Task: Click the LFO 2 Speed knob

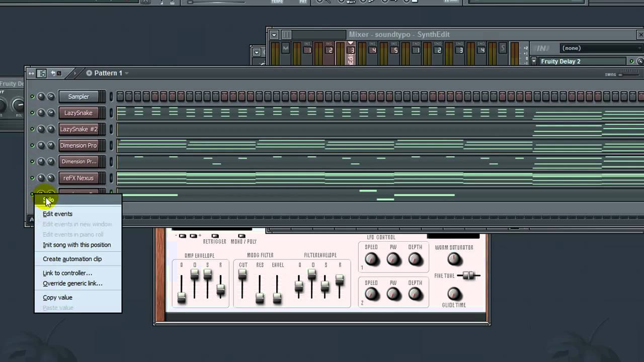Action: pos(371,294)
